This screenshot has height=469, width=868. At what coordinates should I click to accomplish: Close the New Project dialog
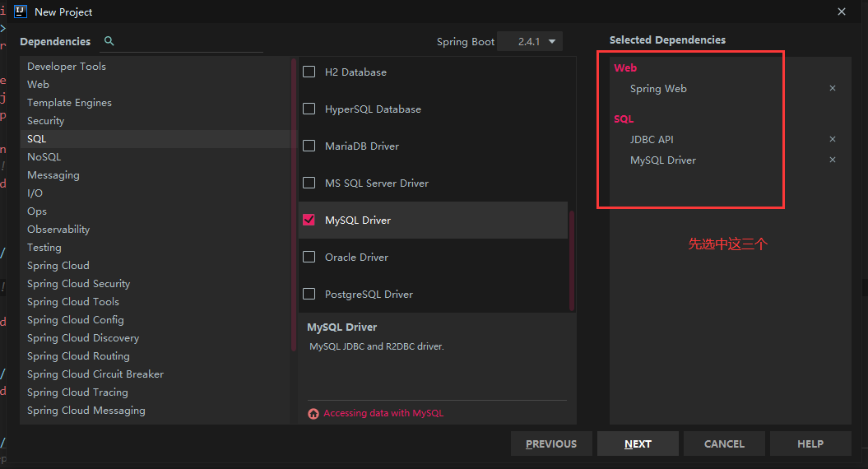point(841,12)
